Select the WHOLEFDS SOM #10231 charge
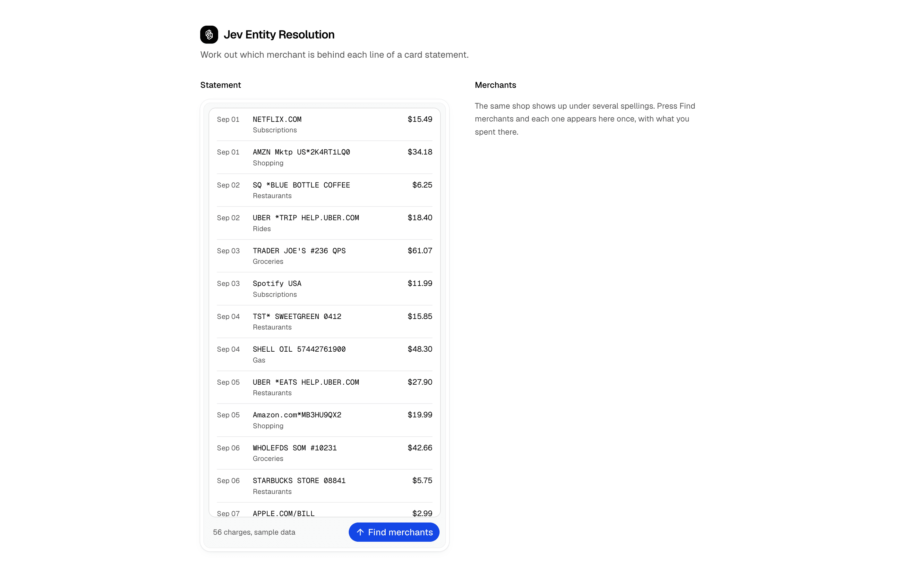The image size is (924, 577). 325,453
